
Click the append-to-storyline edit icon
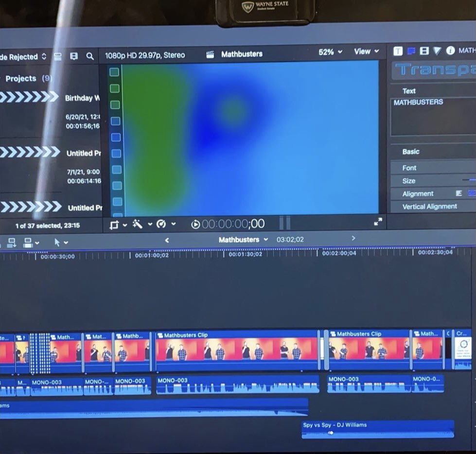(12, 243)
